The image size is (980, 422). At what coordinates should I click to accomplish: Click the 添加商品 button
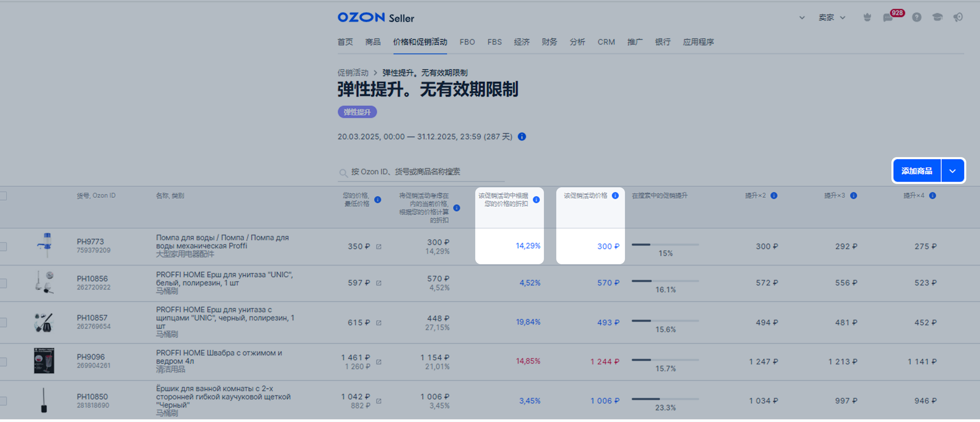[x=917, y=171]
